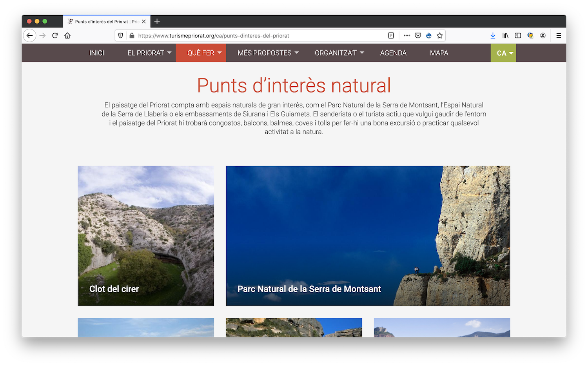Open a new browser tab
This screenshot has width=588, height=366.
pos(157,22)
